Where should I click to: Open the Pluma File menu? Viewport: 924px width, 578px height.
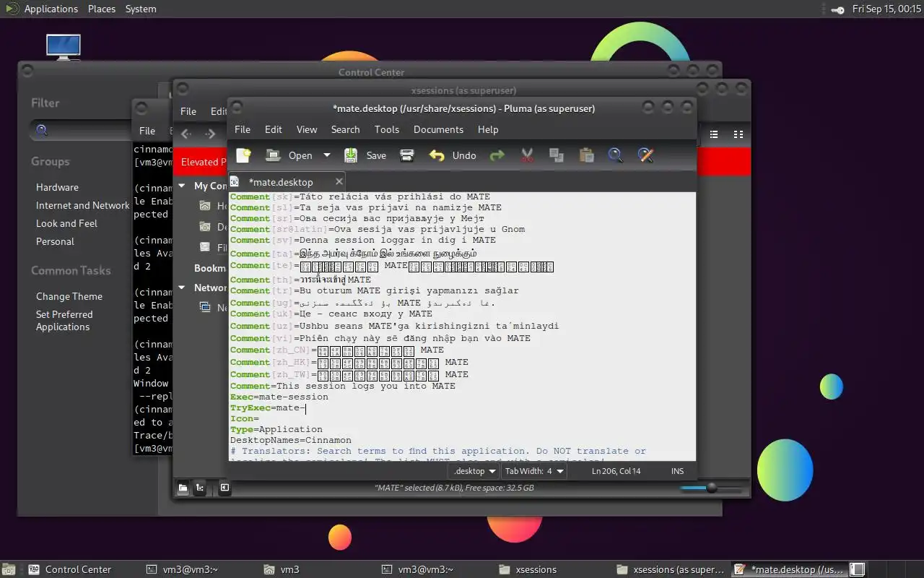[x=243, y=129]
